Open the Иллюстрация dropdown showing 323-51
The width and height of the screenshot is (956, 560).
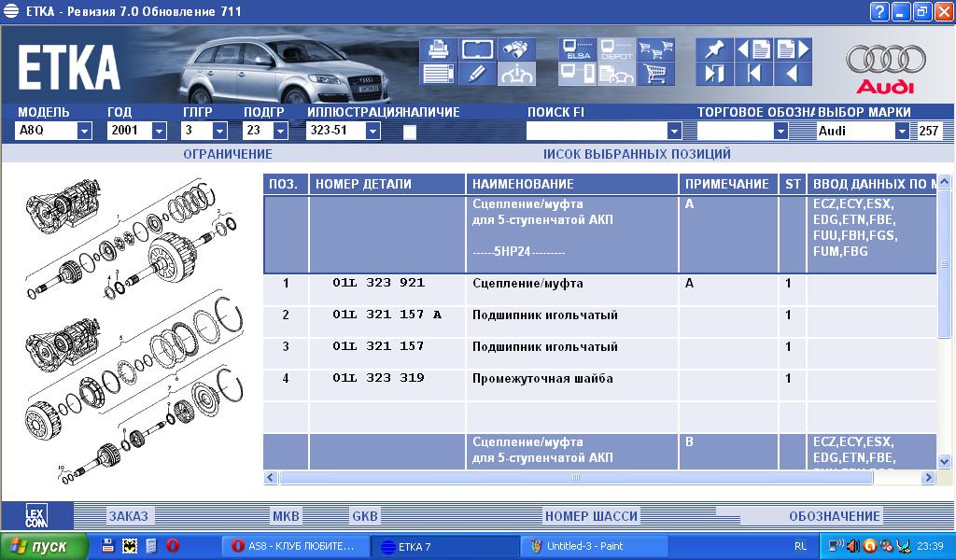pyautogui.click(x=373, y=132)
